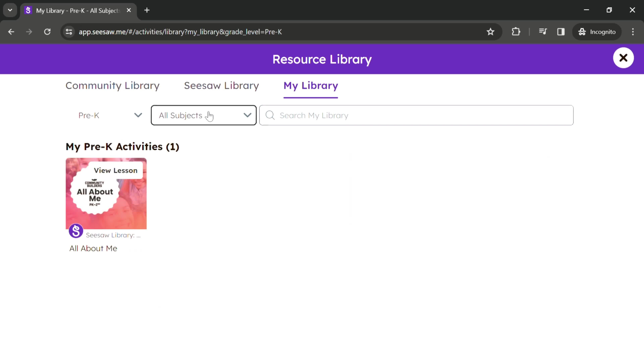Click the All About Me title text
Viewport: 644px width, 362px height.
[93, 248]
